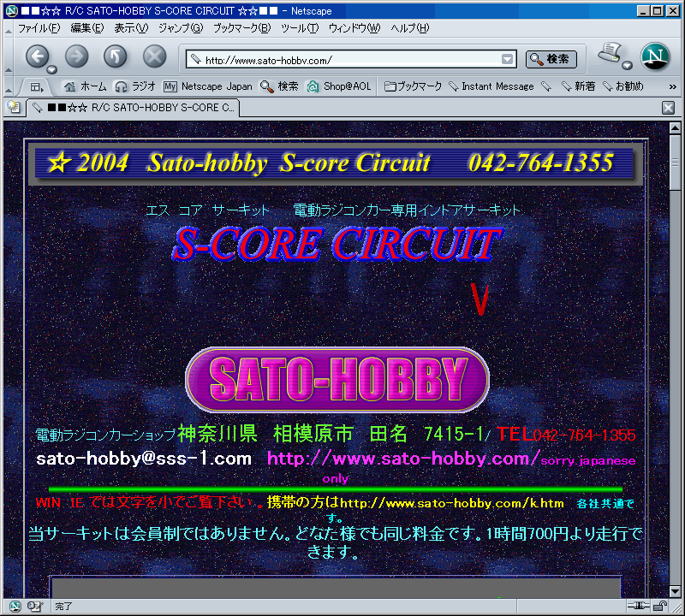Click the 新着 bookmark
Image resolution: width=685 pixels, height=616 pixels.
pyautogui.click(x=579, y=86)
